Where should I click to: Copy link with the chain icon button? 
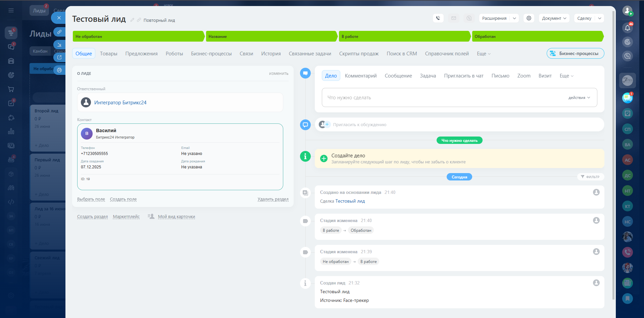coord(59,32)
